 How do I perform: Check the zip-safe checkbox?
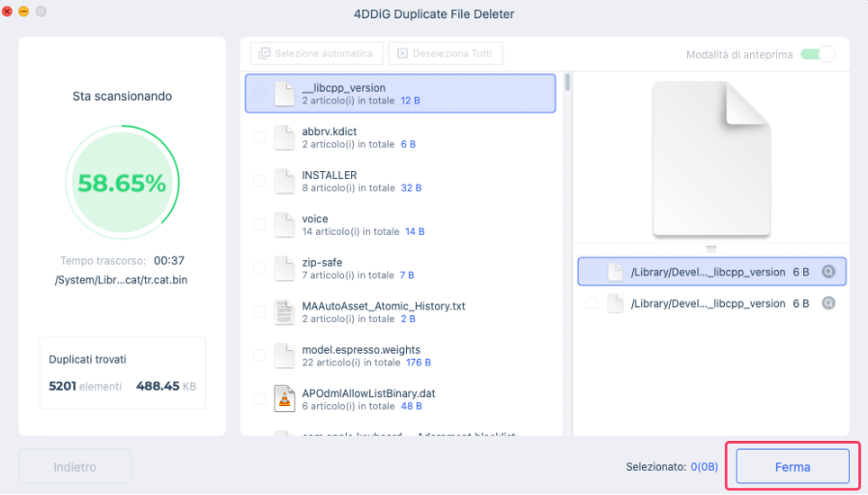[259, 268]
